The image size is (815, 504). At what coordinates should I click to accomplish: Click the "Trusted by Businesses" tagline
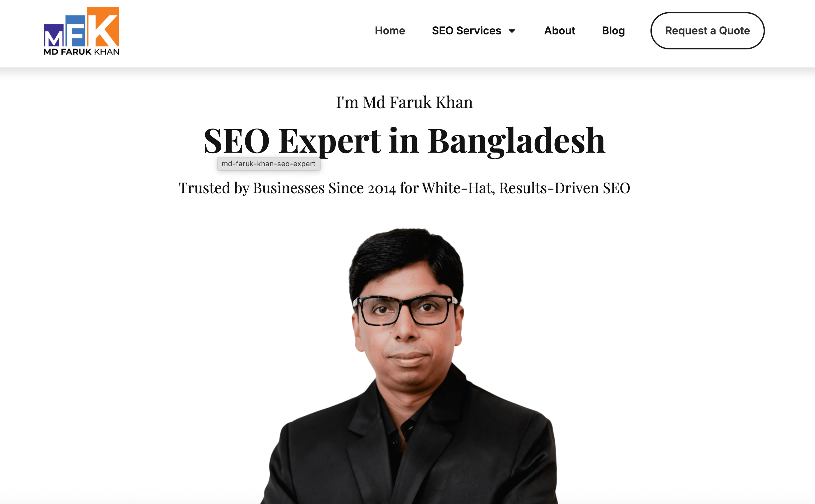click(x=404, y=188)
